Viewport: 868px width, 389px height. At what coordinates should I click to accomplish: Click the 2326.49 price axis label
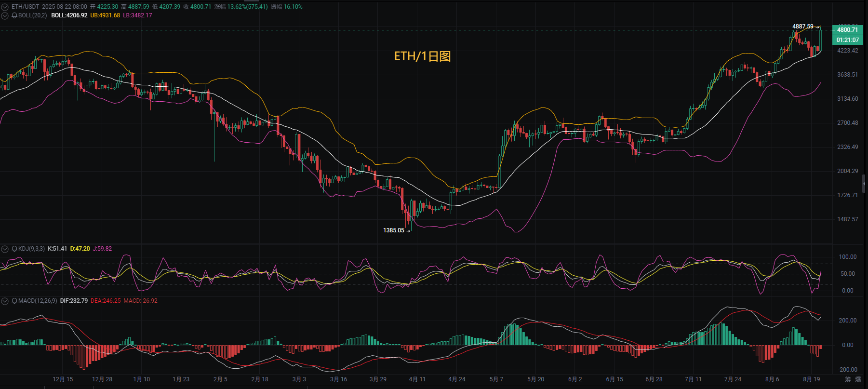pyautogui.click(x=848, y=147)
